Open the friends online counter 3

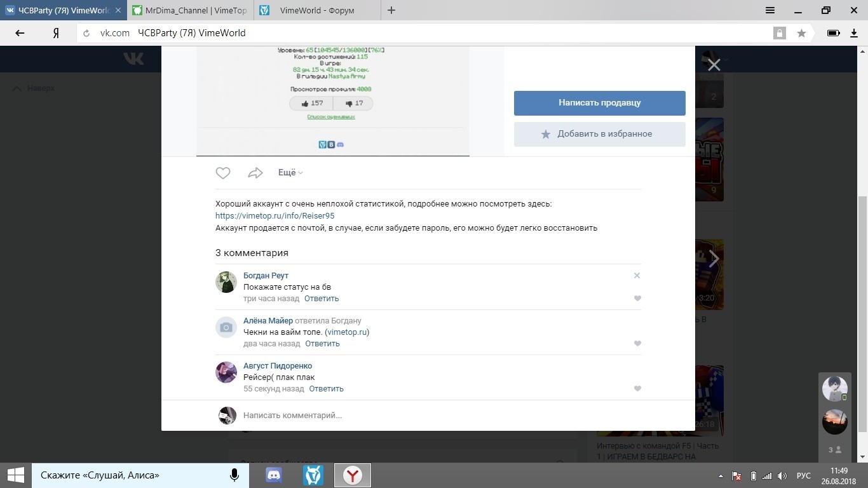point(834,450)
